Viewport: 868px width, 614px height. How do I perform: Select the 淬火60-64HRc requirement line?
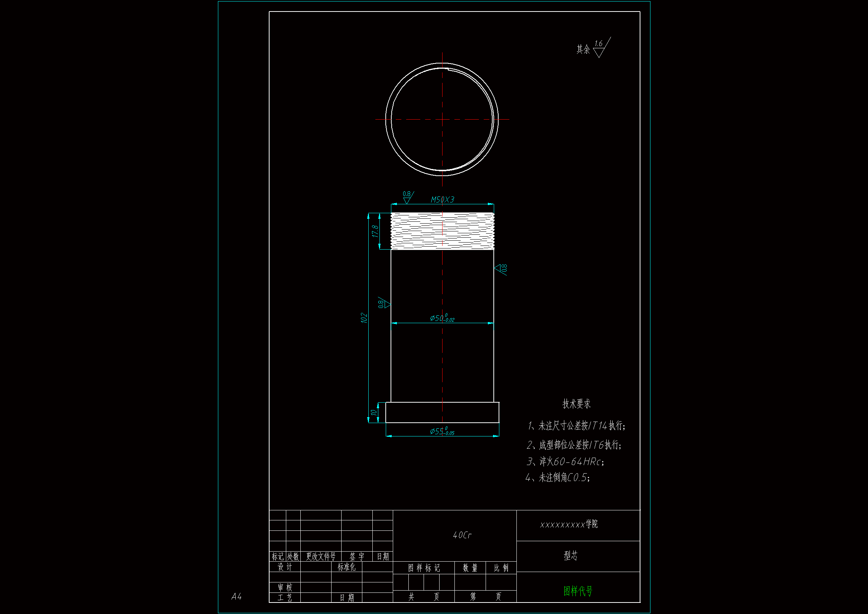click(565, 462)
